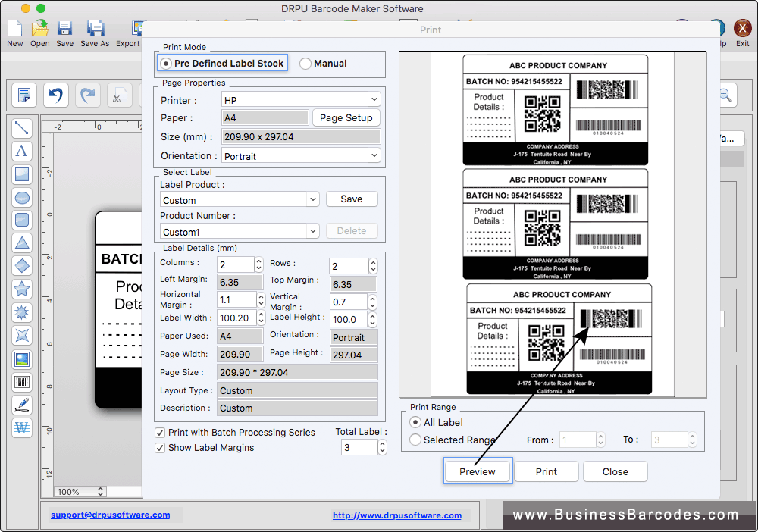Image resolution: width=758 pixels, height=532 pixels.
Task: Select the WordArt W tool
Action: click(x=22, y=427)
